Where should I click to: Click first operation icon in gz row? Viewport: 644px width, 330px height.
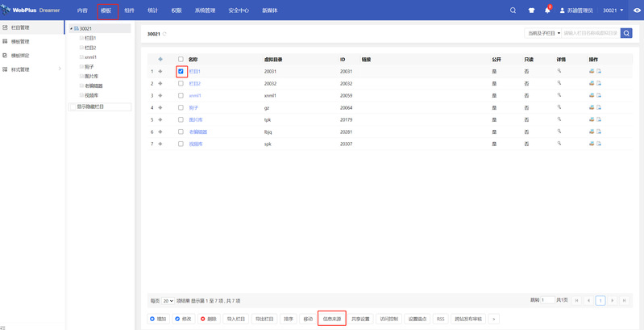[592, 107]
